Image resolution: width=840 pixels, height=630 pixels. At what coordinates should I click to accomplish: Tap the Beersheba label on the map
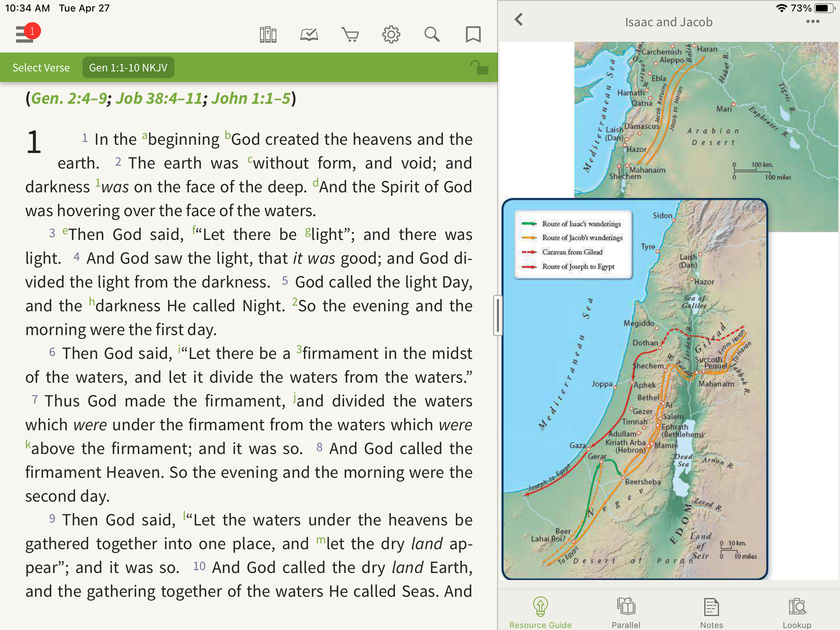(x=642, y=482)
